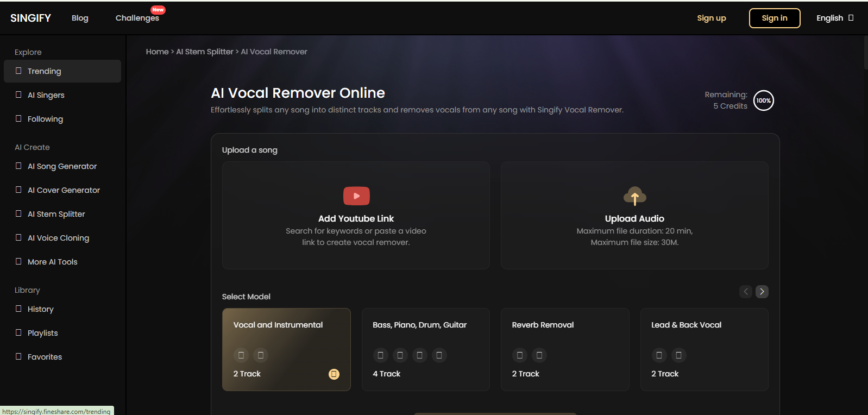Screen dimensions: 868x415
Task: Click the AI Stem Splitter icon
Action: coord(18,213)
